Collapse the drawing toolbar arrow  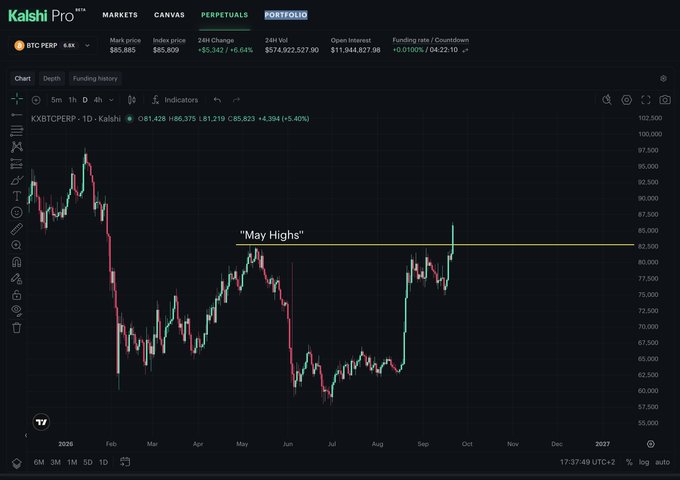(x=26, y=435)
